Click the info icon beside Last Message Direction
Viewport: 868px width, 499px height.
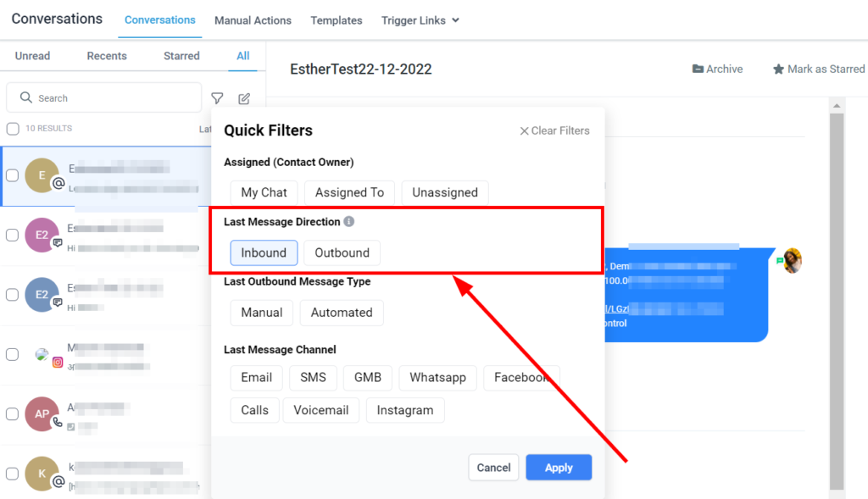(348, 221)
